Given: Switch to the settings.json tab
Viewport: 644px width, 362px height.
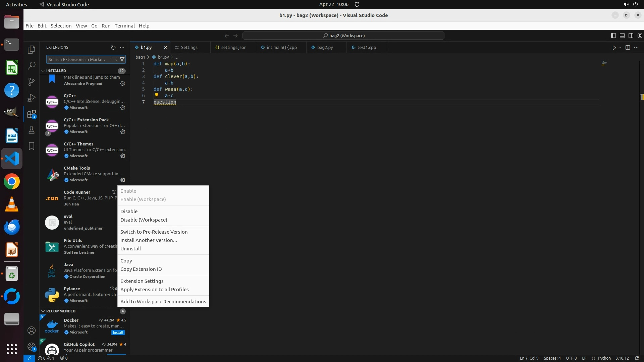Looking at the screenshot, I should coord(233,48).
